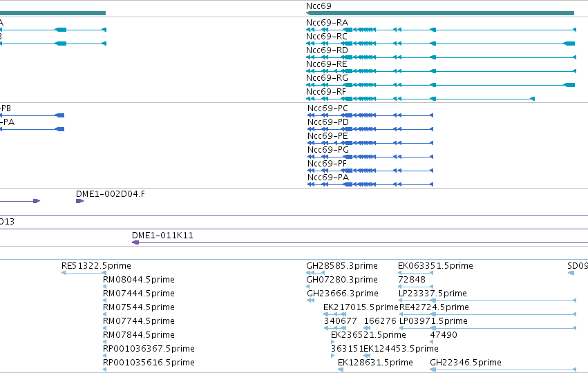Select transcript Ncc69-RD label
The height and width of the screenshot is (373, 588).
pyautogui.click(x=327, y=50)
